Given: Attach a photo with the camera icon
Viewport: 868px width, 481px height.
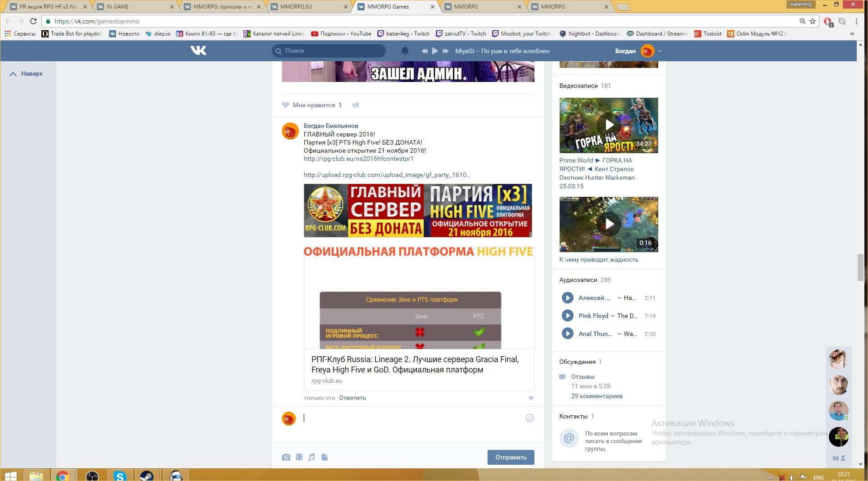Looking at the screenshot, I should [286, 457].
